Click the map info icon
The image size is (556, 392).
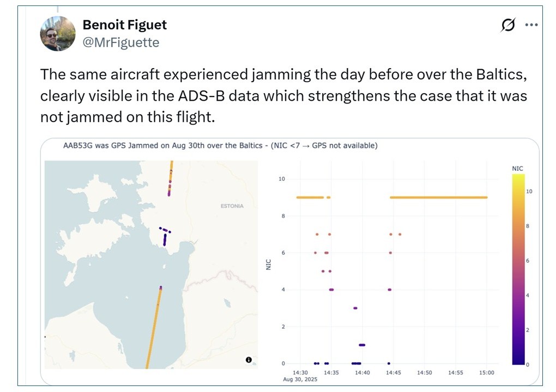[249, 360]
